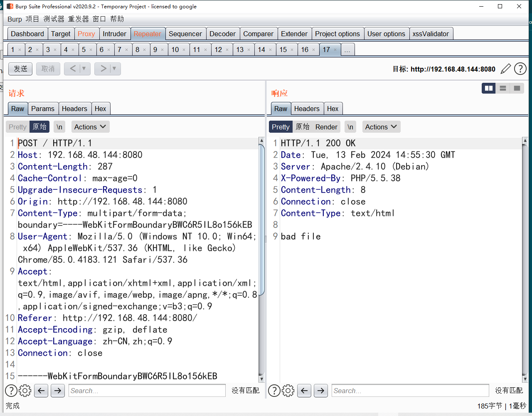Switch to the Proxy tab
The width and height of the screenshot is (532, 416).
click(x=86, y=34)
